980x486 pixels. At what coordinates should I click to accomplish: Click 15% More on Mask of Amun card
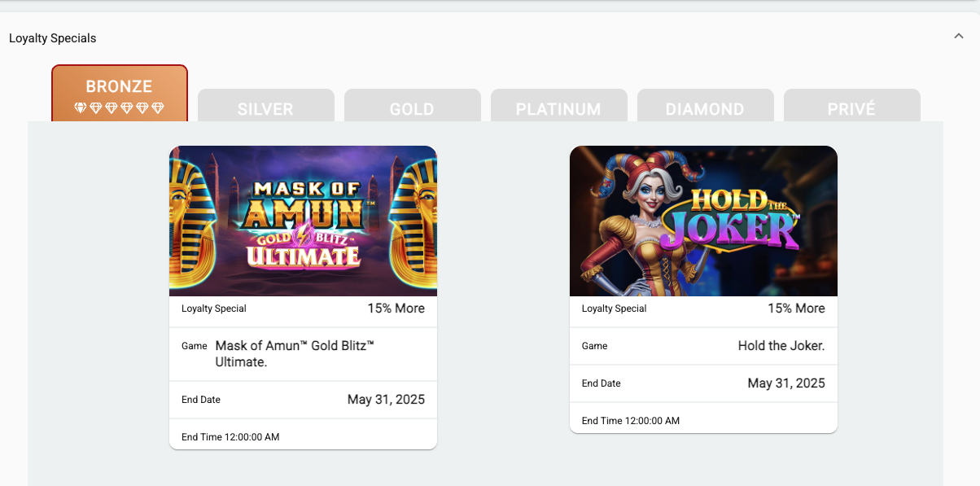396,309
